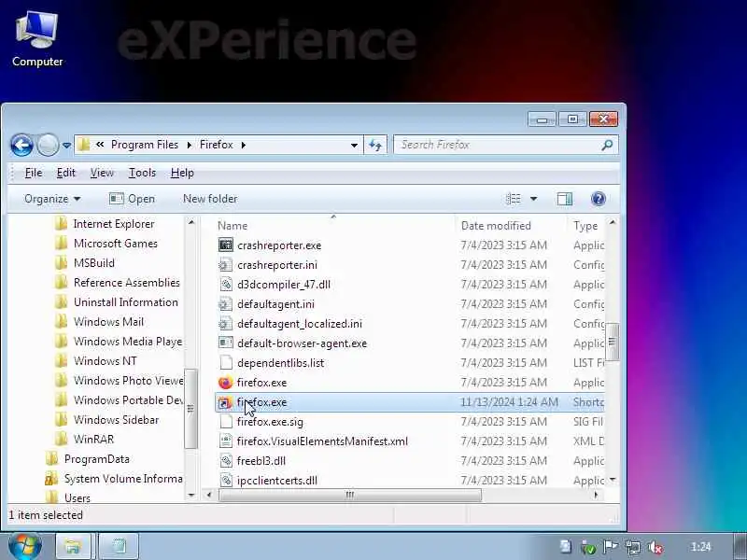Select firefox.exe.sig file icon

[x=226, y=422]
